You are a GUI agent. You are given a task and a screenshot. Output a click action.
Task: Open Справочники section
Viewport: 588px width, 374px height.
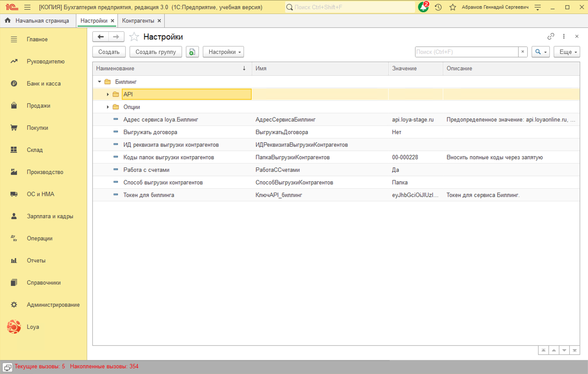(x=44, y=283)
